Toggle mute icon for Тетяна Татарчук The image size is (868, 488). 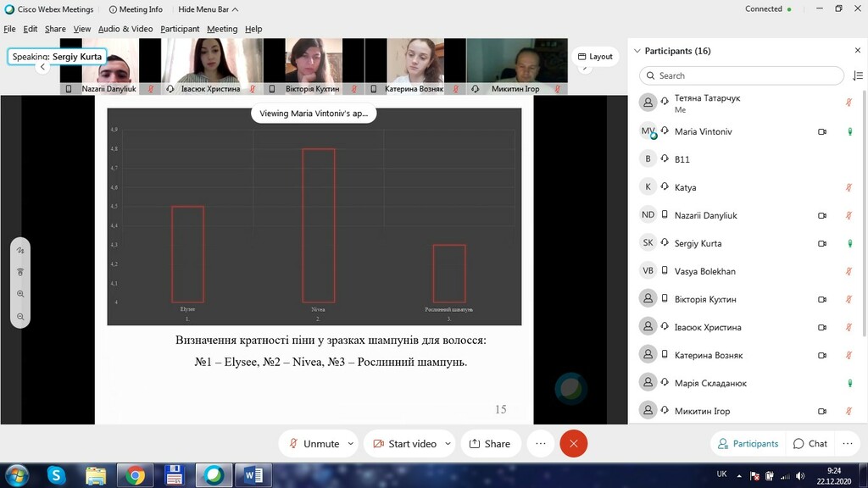pyautogui.click(x=849, y=103)
